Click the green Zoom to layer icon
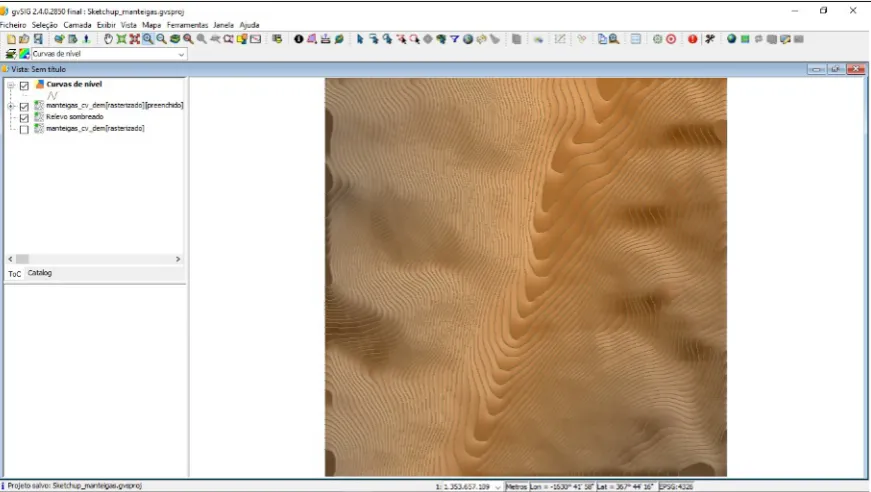The image size is (871, 492). (x=174, y=39)
